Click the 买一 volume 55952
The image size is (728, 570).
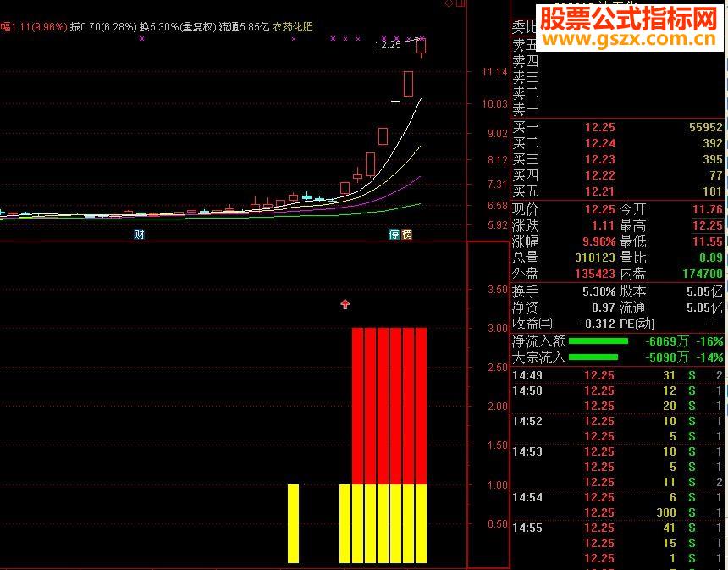(x=706, y=127)
